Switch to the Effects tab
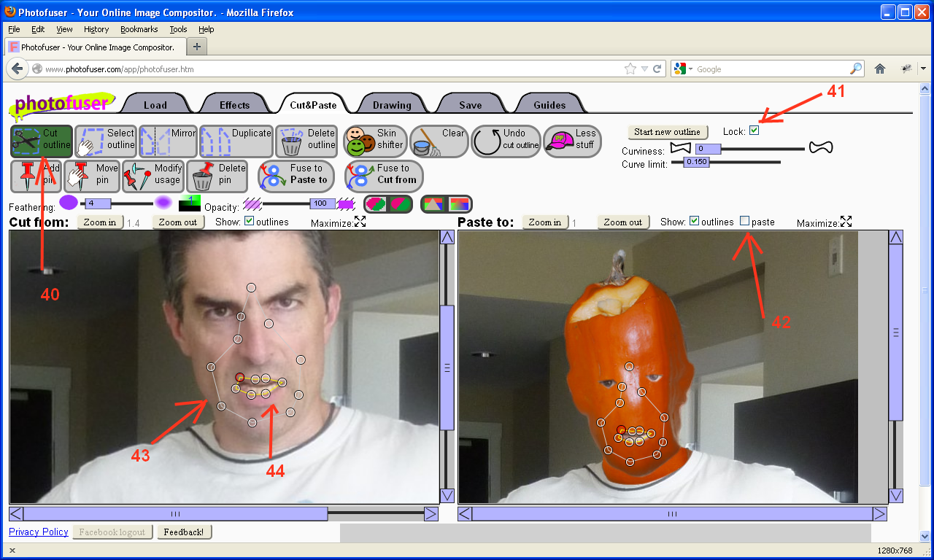 click(234, 105)
